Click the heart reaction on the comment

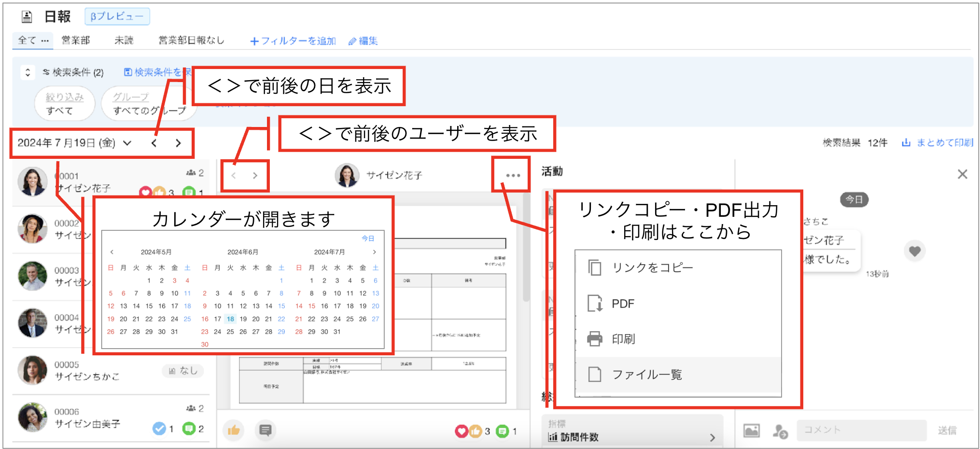(x=914, y=251)
